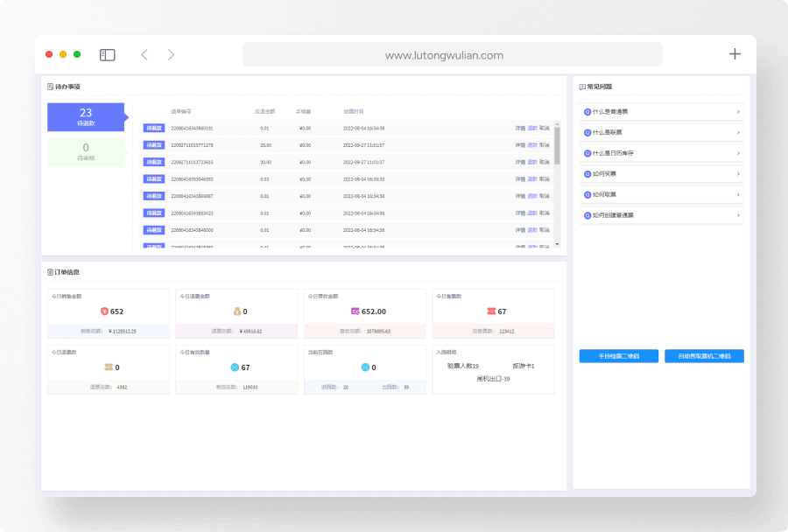
Task: Click the blue circle icon in 今日有效数量
Action: click(234, 367)
